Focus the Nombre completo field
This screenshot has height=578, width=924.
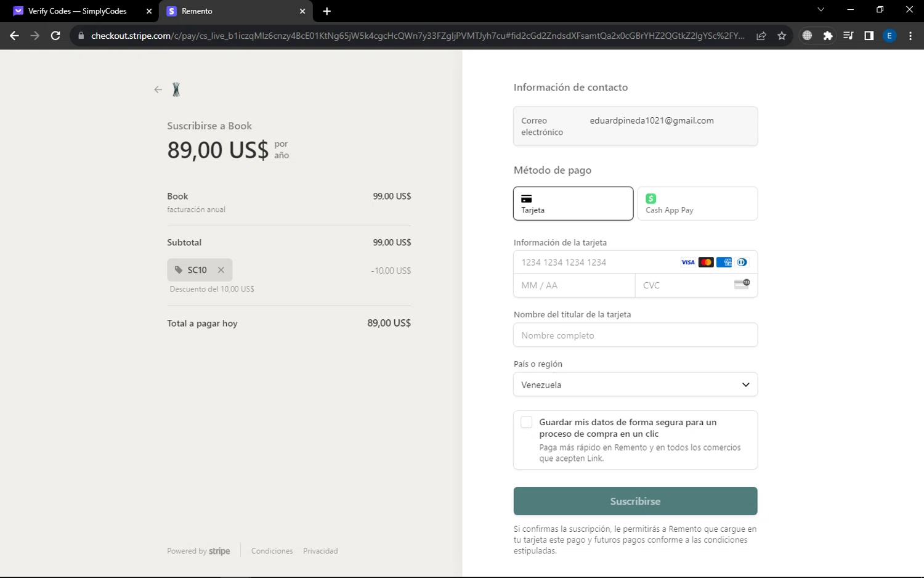(x=635, y=335)
